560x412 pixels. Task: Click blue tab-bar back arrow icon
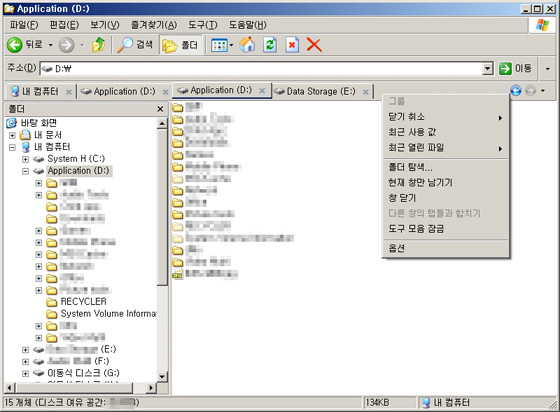(x=516, y=91)
